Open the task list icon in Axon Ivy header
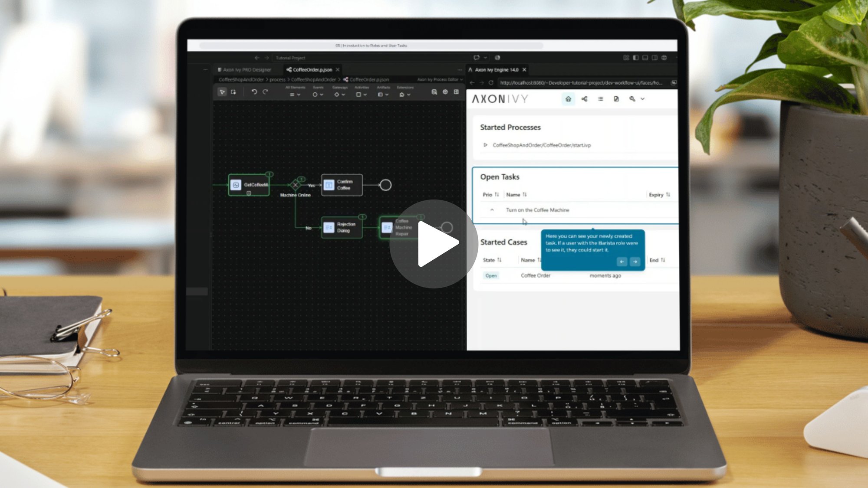Viewport: 868px width, 488px height. [600, 99]
